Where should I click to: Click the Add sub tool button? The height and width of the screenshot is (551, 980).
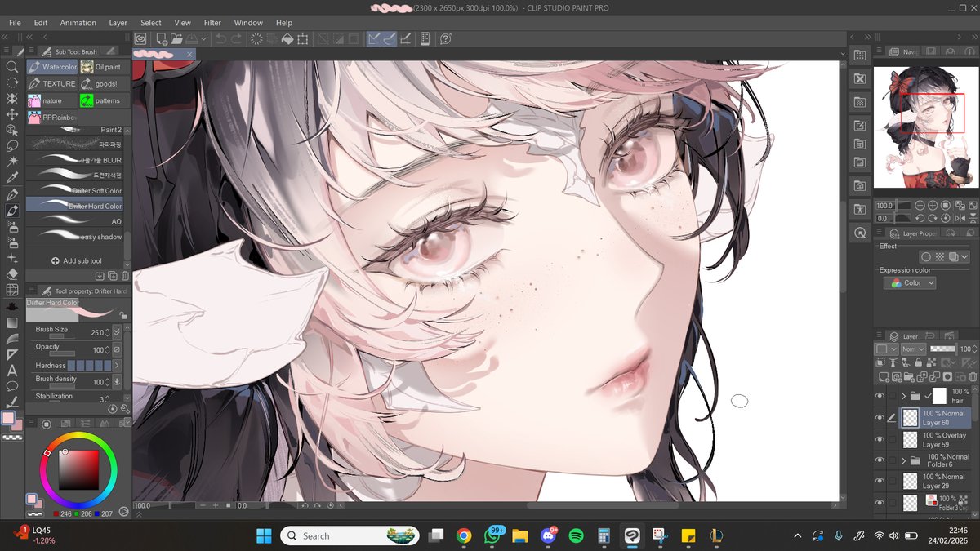click(78, 260)
